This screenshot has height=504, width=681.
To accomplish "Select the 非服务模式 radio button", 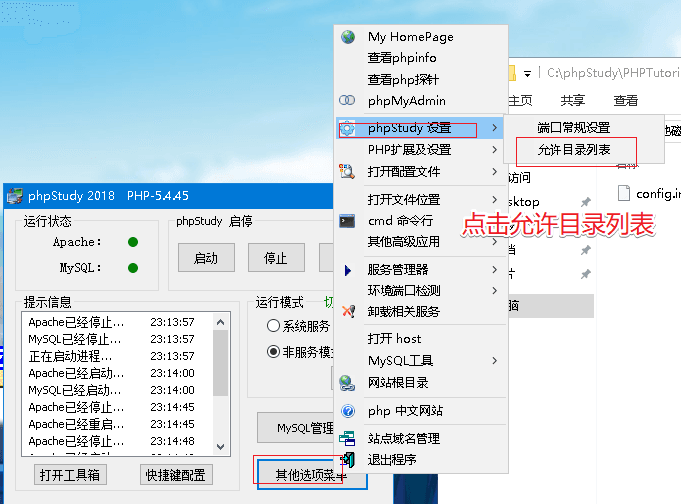I will [x=273, y=351].
